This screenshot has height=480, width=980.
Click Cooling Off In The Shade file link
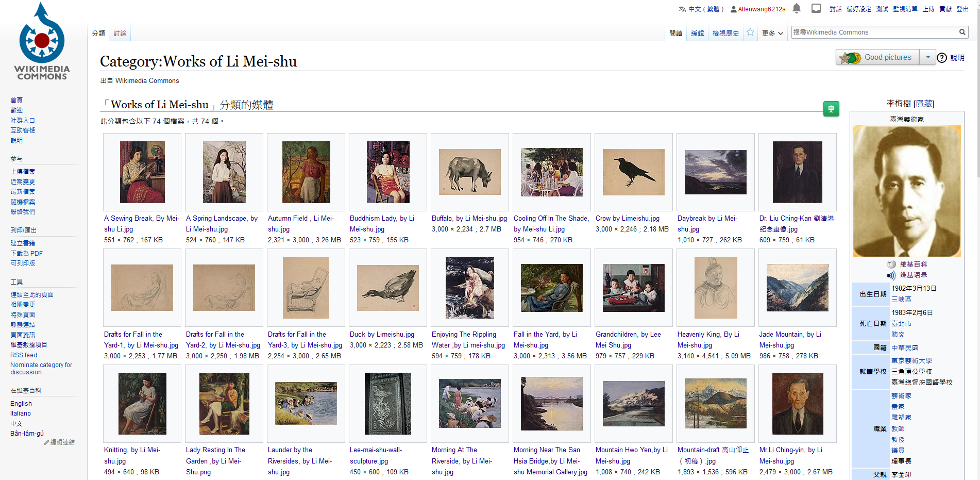[551, 224]
